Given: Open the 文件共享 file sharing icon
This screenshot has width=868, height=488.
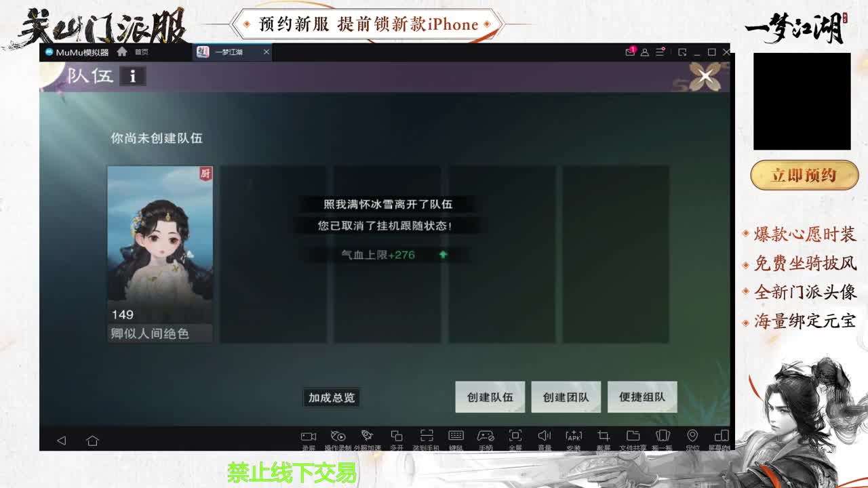Looking at the screenshot, I should (x=633, y=437).
